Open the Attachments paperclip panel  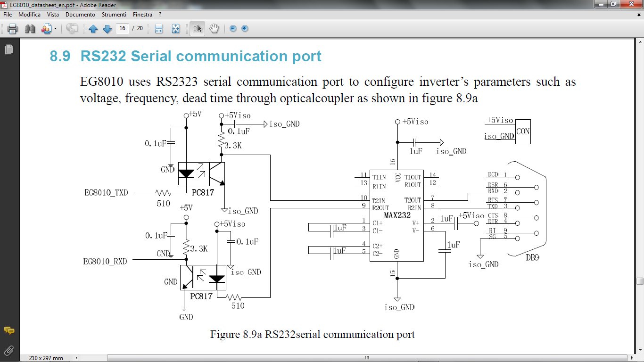[x=8, y=350]
